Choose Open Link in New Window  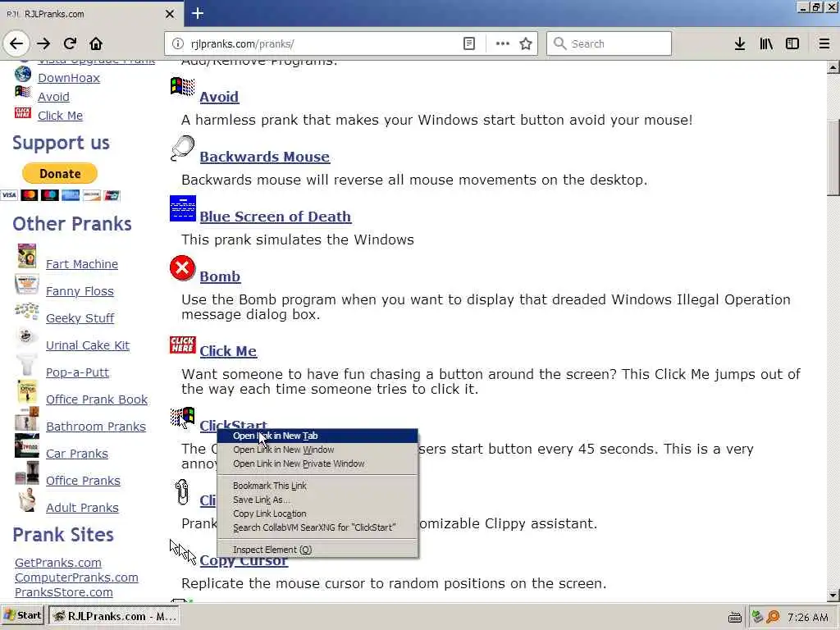click(x=317, y=450)
